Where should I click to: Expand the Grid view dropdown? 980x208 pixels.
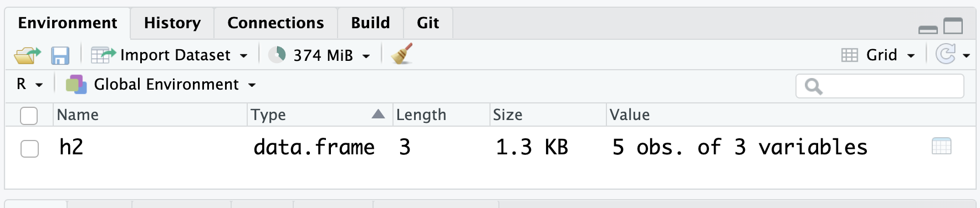click(878, 55)
